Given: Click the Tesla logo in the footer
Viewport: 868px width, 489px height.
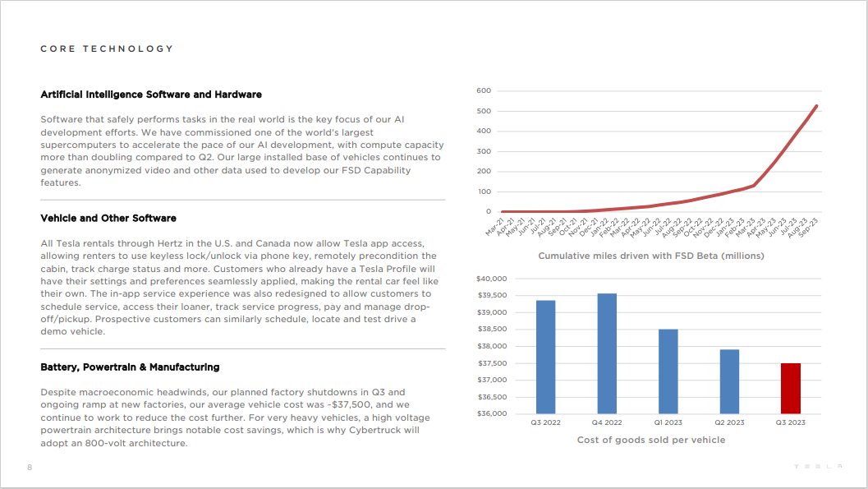Looking at the screenshot, I should click(817, 467).
